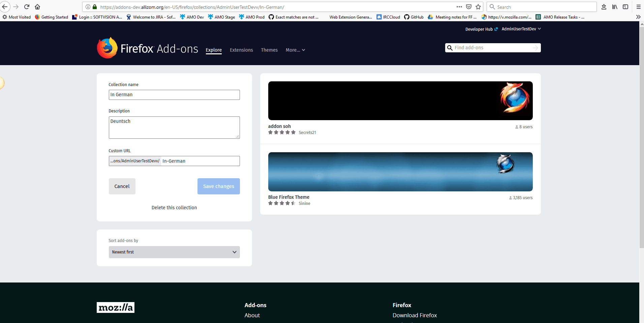Click the Save changes button

pos(219,186)
